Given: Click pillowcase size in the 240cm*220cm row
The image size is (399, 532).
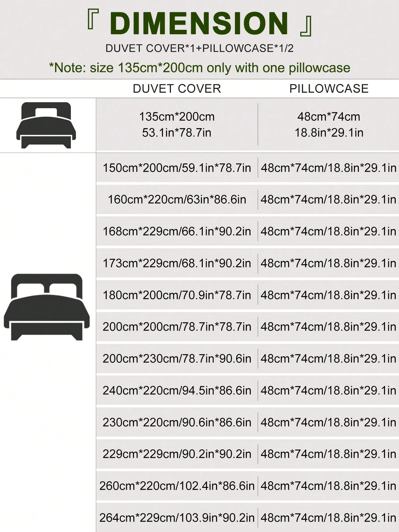Looking at the screenshot, I should [329, 390].
